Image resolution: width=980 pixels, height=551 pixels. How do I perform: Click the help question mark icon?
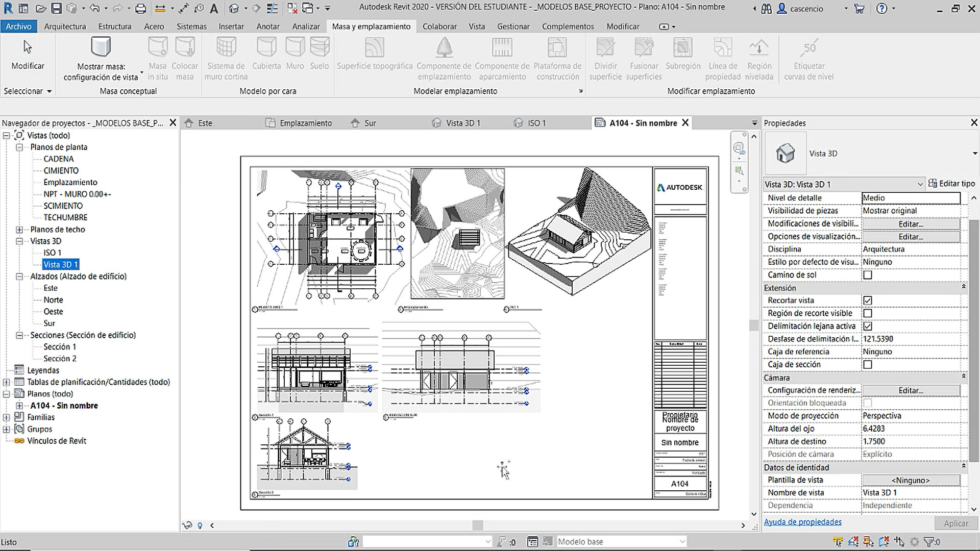pos(881,8)
